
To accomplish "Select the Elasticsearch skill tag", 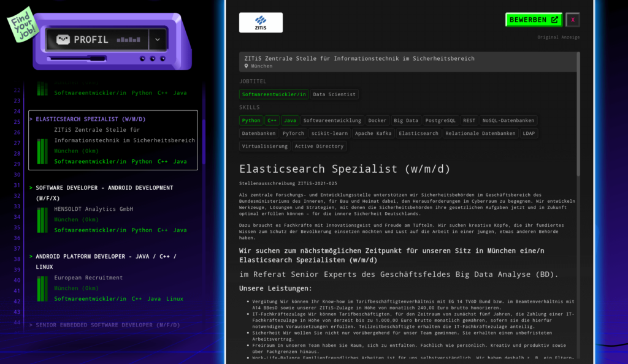I will [418, 133].
